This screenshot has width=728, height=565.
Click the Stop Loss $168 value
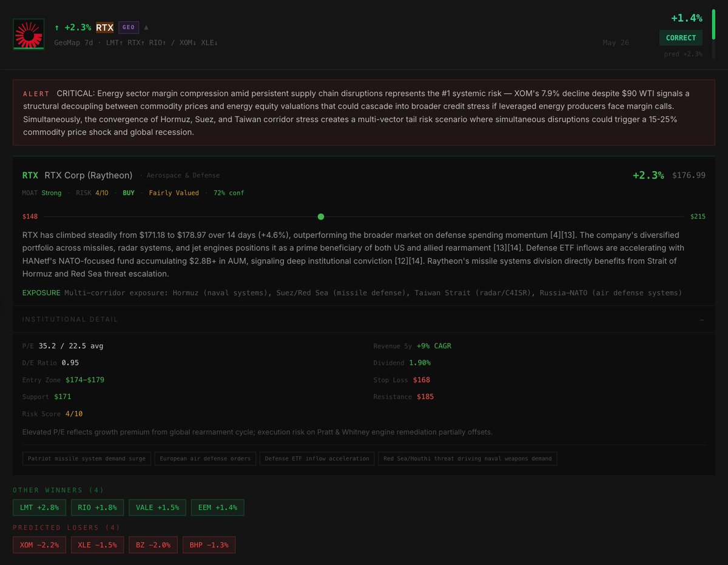pos(422,380)
